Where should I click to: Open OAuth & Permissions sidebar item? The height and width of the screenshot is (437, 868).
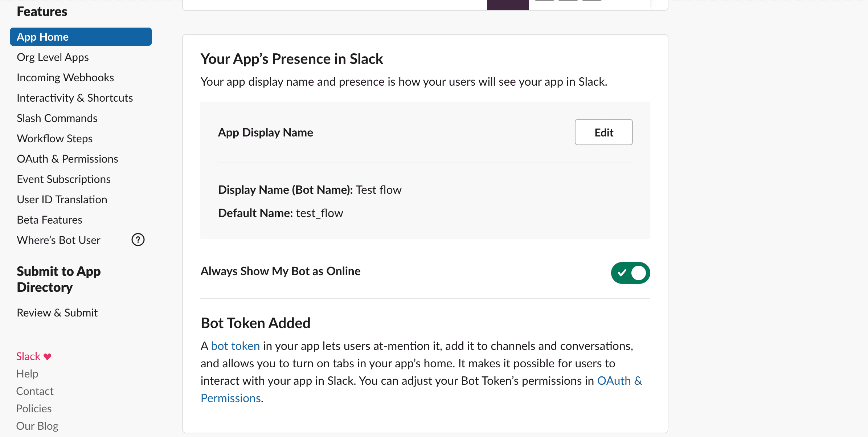pyautogui.click(x=67, y=159)
